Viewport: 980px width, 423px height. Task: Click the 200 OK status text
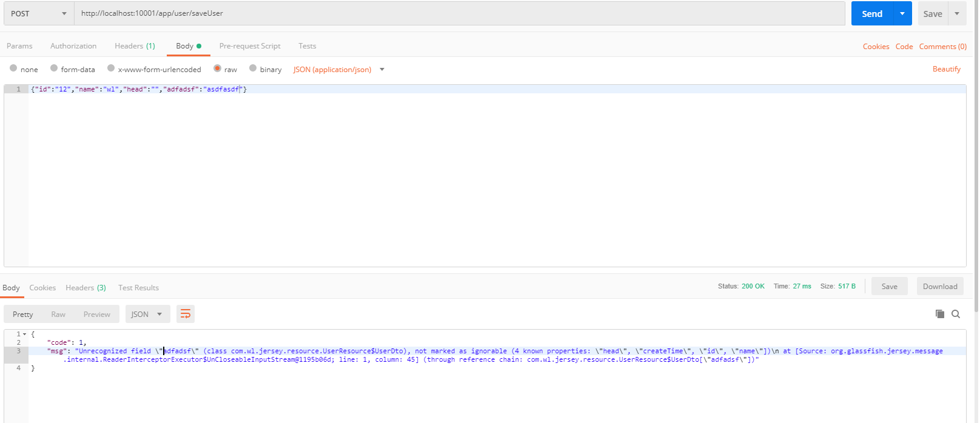coord(753,286)
